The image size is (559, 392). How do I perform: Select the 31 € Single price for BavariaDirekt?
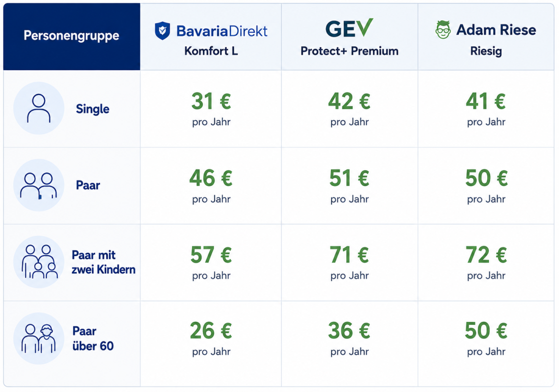click(x=211, y=101)
